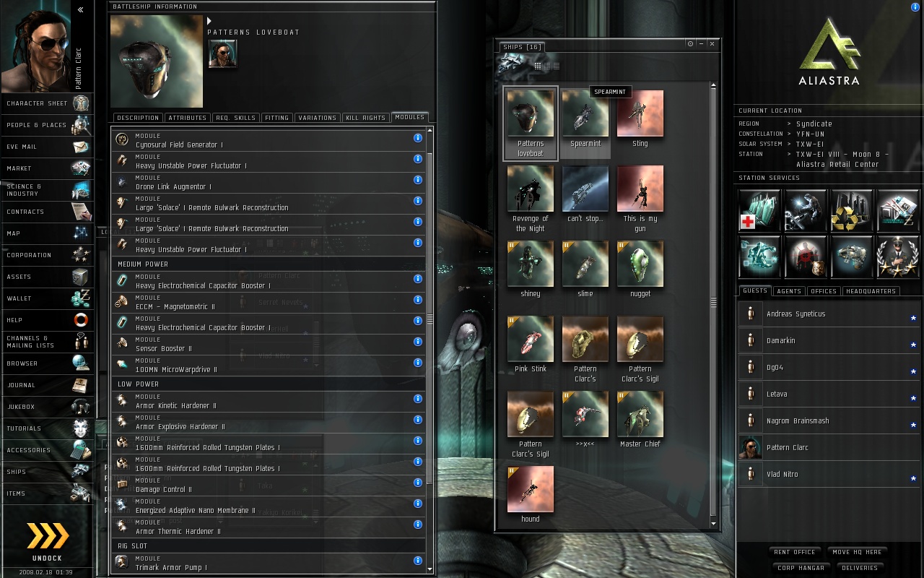
Task: Switch station panel to Agents tab
Action: click(788, 291)
